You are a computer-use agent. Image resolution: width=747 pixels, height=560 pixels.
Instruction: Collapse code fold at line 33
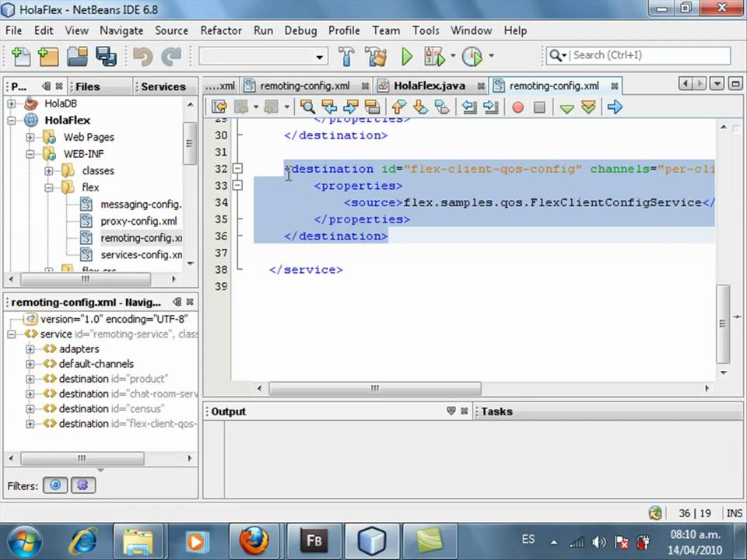click(x=237, y=185)
